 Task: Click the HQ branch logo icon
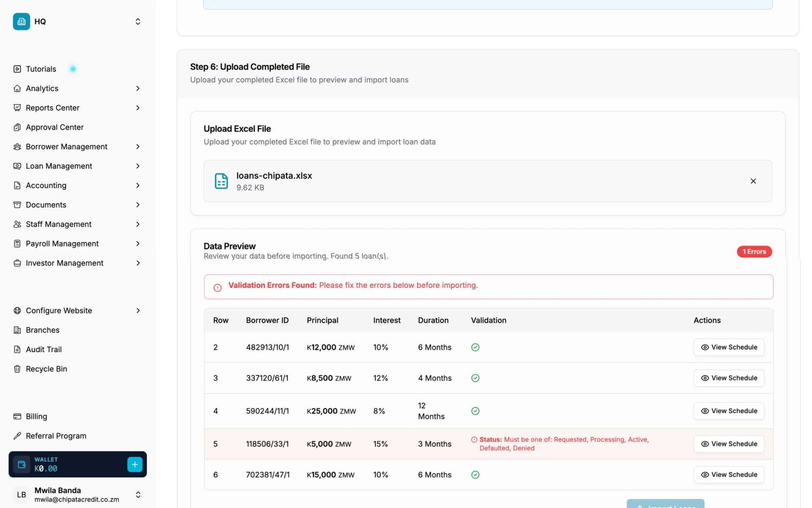pyautogui.click(x=21, y=22)
